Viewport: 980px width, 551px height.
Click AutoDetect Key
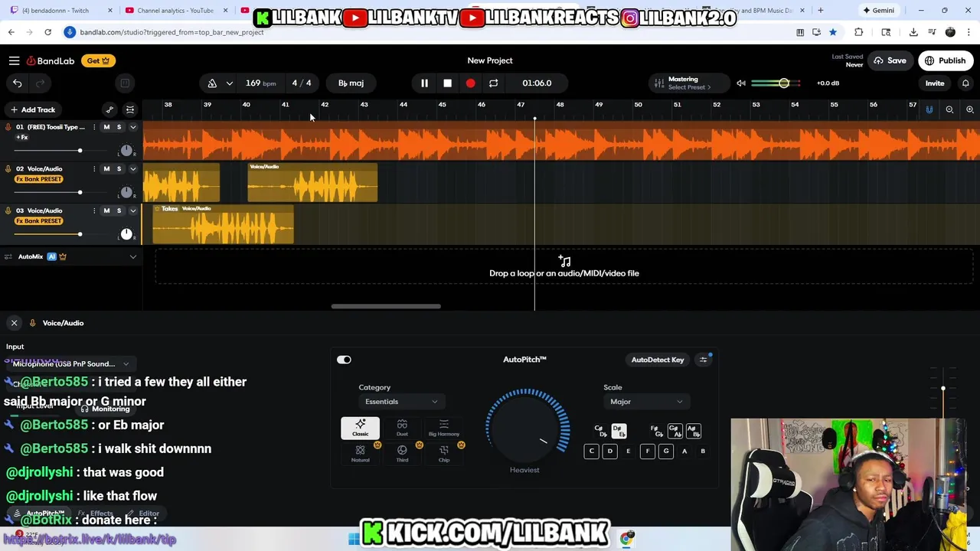[x=658, y=360]
